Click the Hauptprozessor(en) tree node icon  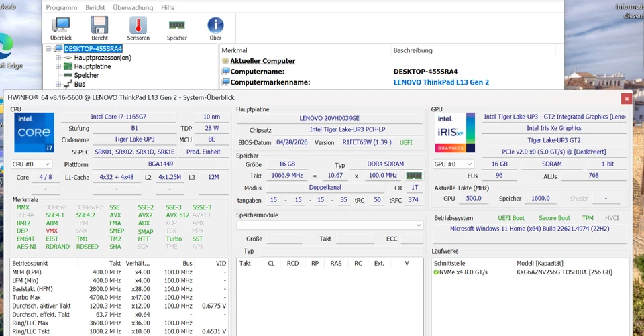click(68, 58)
